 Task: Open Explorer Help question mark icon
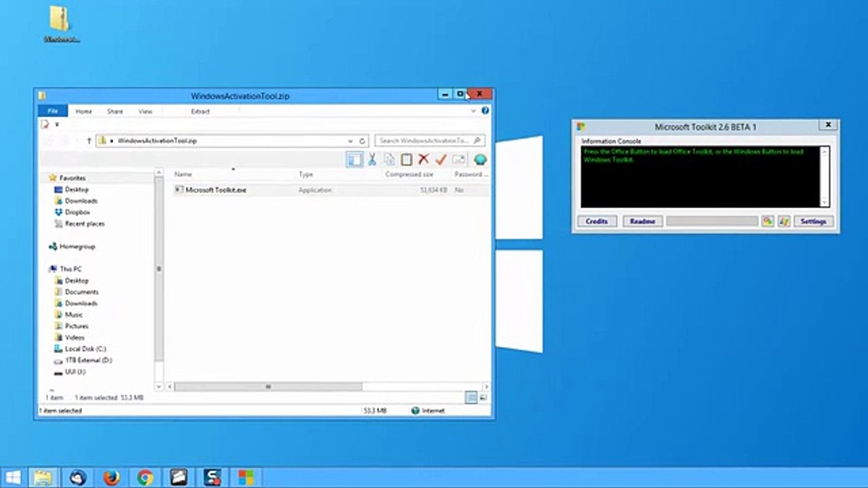[486, 110]
